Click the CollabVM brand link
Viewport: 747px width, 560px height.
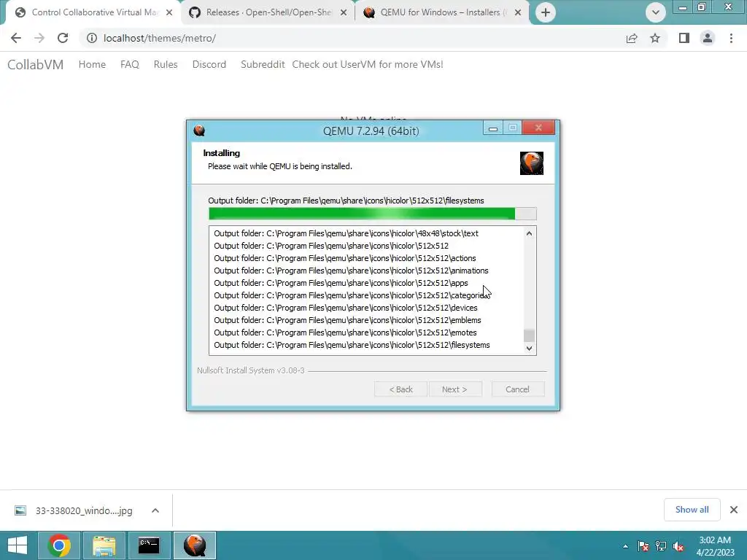(35, 64)
